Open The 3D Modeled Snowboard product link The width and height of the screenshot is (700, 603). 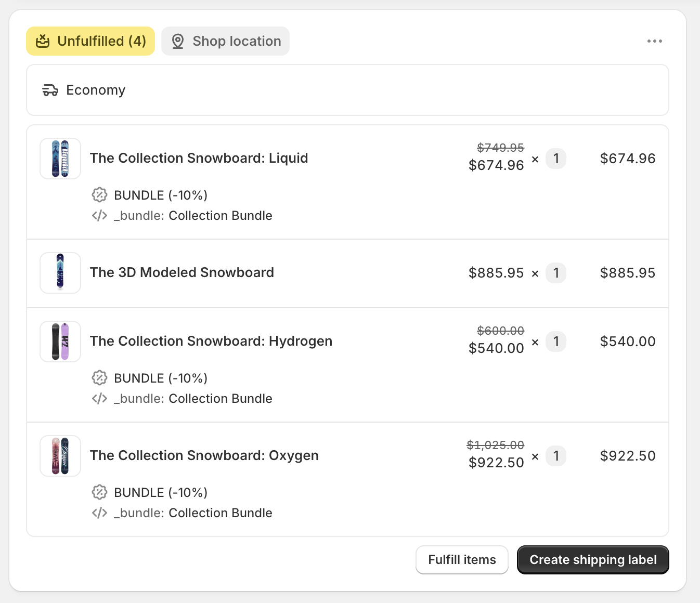click(x=182, y=272)
